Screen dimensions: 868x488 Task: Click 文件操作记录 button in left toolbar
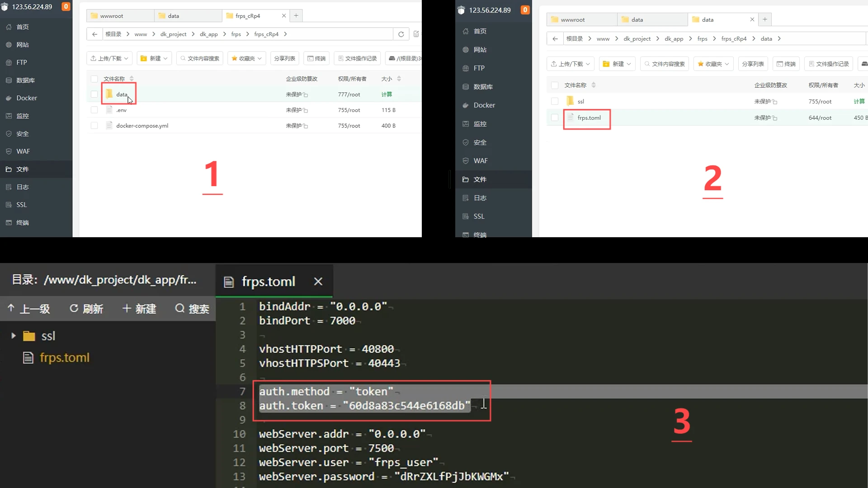pos(358,58)
